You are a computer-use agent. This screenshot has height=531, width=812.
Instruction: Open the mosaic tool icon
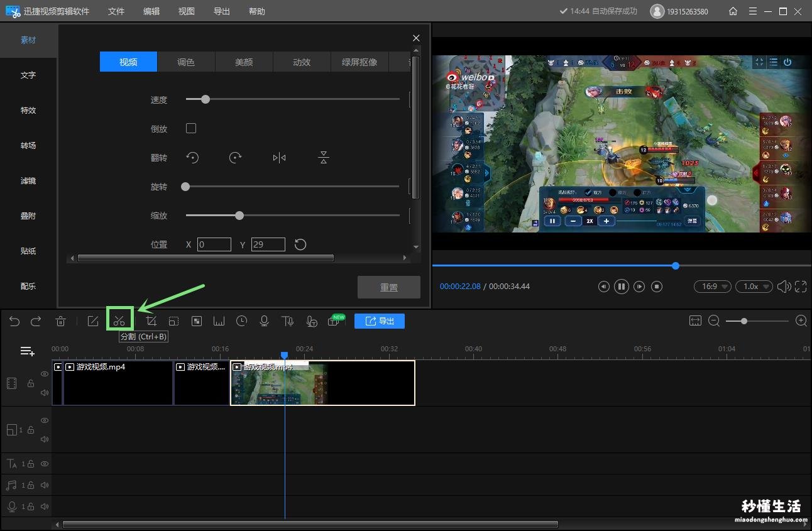pos(197,321)
